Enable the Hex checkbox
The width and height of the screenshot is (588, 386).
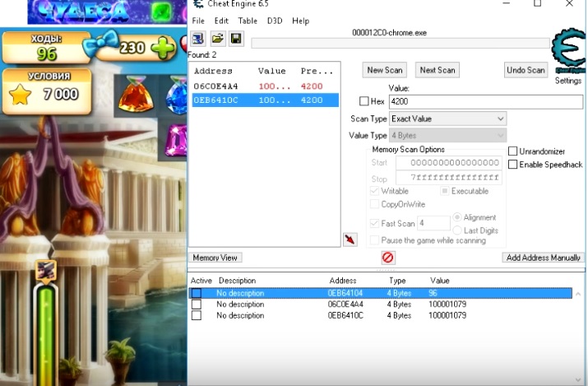click(x=364, y=101)
